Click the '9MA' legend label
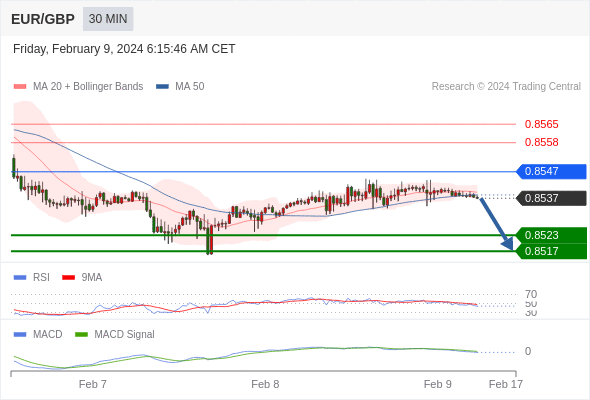 pos(92,278)
